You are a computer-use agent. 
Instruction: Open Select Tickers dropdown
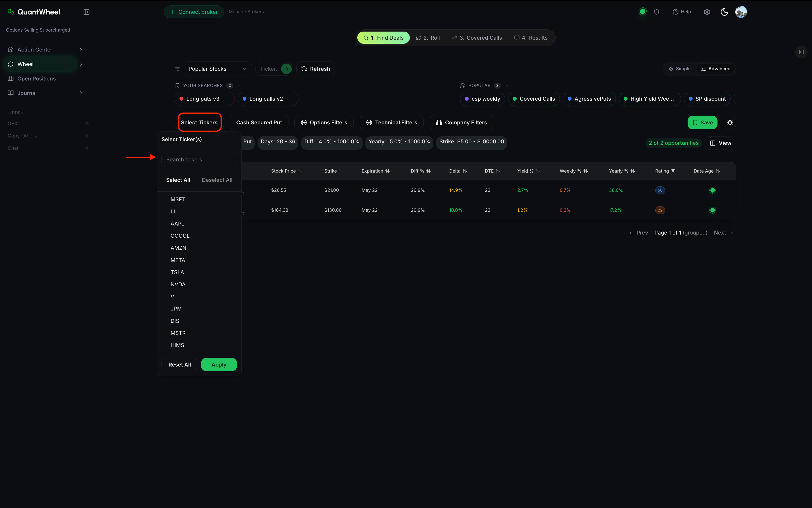[199, 123]
